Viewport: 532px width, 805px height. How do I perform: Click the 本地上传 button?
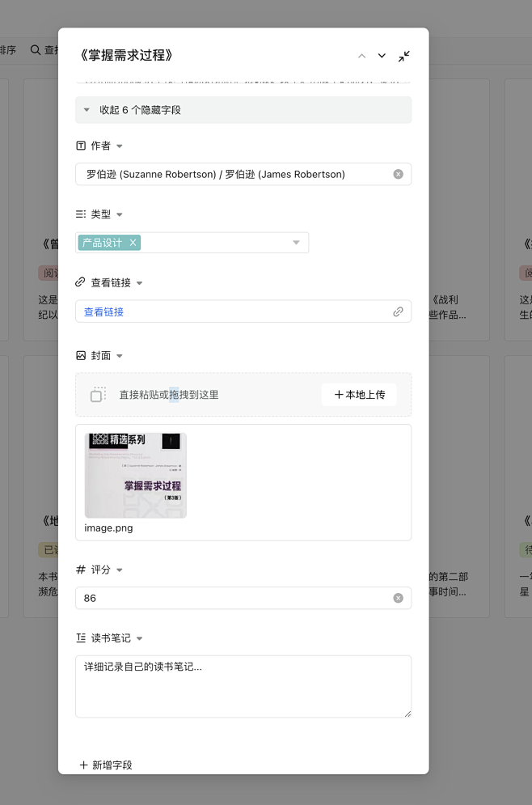[359, 395]
